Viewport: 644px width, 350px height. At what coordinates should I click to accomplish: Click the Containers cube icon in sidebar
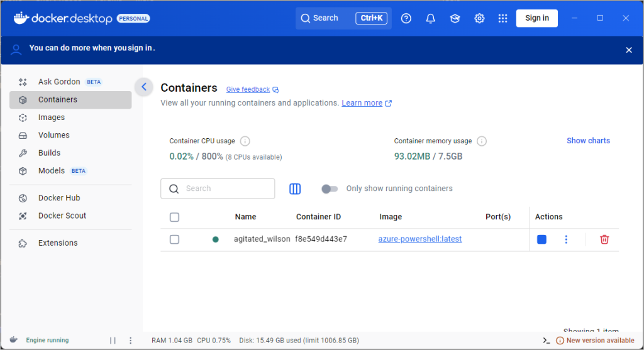tap(23, 100)
